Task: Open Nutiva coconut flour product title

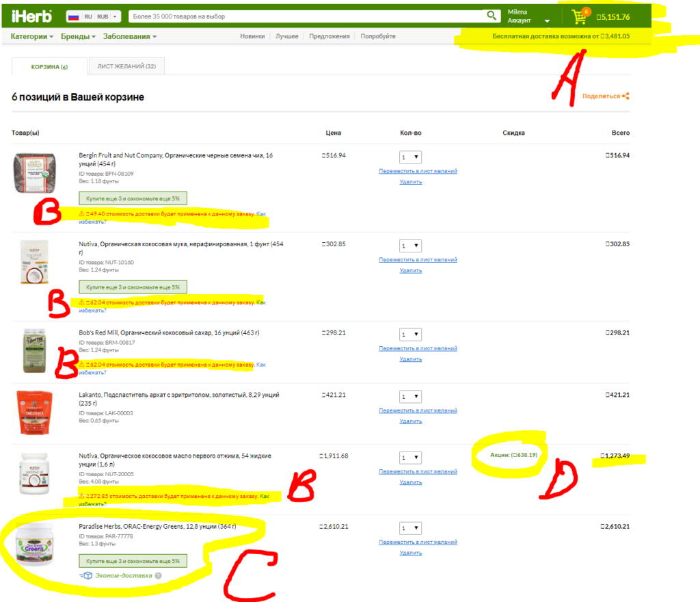Action: click(181, 248)
